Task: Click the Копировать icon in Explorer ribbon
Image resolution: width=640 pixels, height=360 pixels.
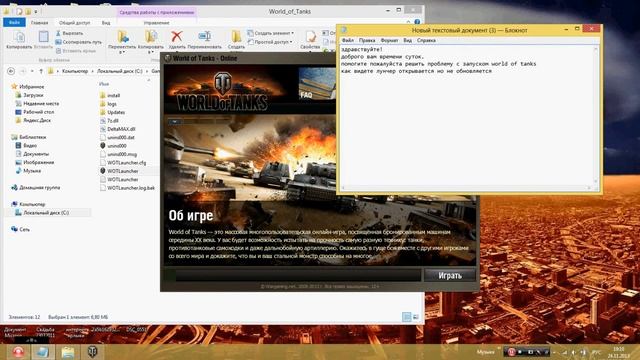Action: click(x=19, y=38)
